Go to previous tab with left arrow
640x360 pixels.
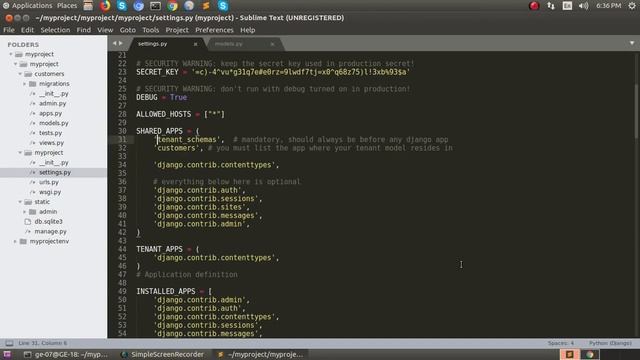[114, 43]
